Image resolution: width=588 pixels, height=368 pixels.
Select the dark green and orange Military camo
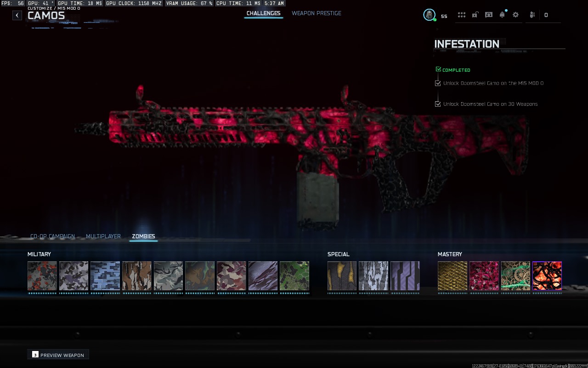(x=200, y=276)
